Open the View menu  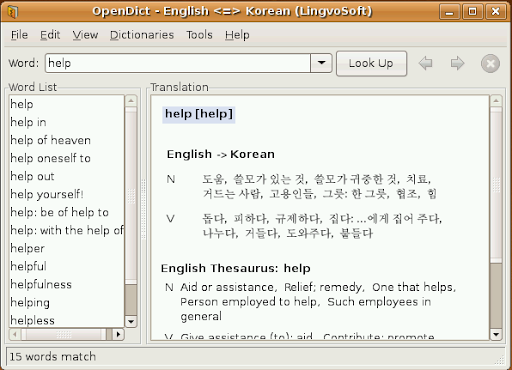pyautogui.click(x=85, y=35)
